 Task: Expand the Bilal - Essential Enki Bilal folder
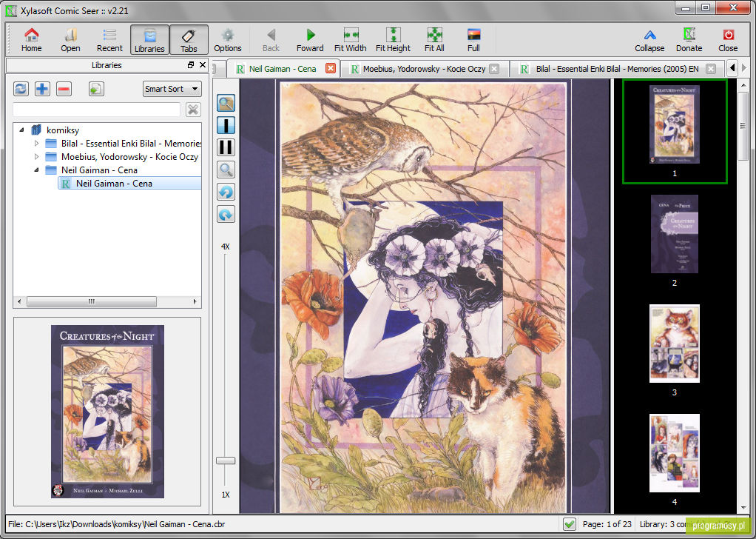tap(36, 144)
